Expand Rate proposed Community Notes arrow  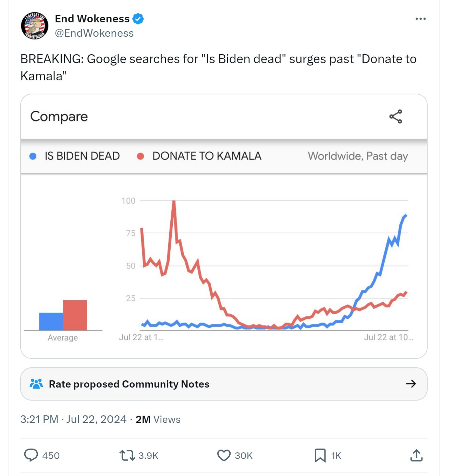[411, 384]
